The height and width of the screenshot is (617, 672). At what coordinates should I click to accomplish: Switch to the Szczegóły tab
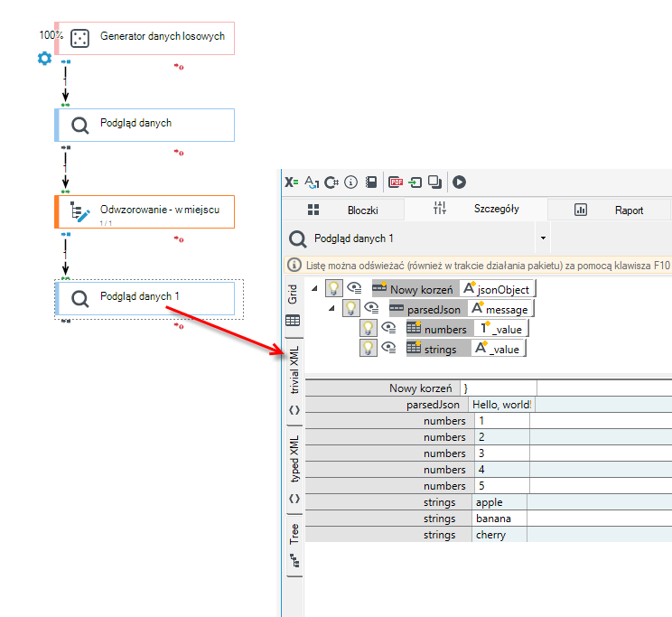(x=476, y=209)
